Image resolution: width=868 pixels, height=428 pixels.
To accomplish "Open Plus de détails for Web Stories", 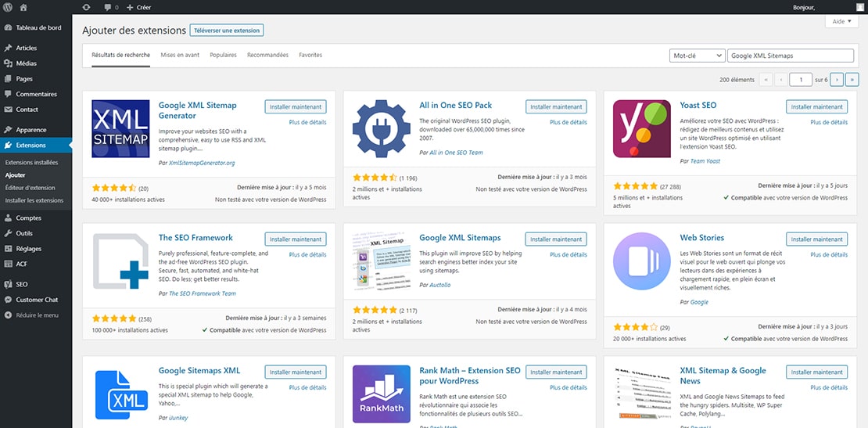I will tap(829, 255).
